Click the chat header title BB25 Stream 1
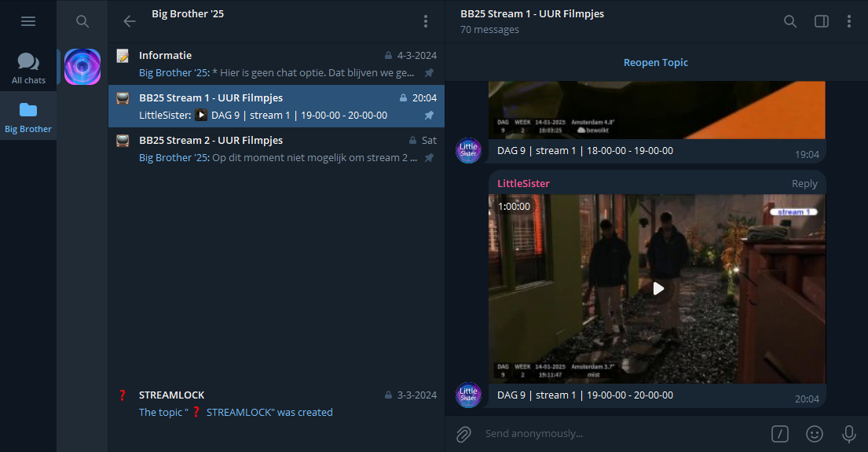This screenshot has height=452, width=868. pyautogui.click(x=532, y=14)
